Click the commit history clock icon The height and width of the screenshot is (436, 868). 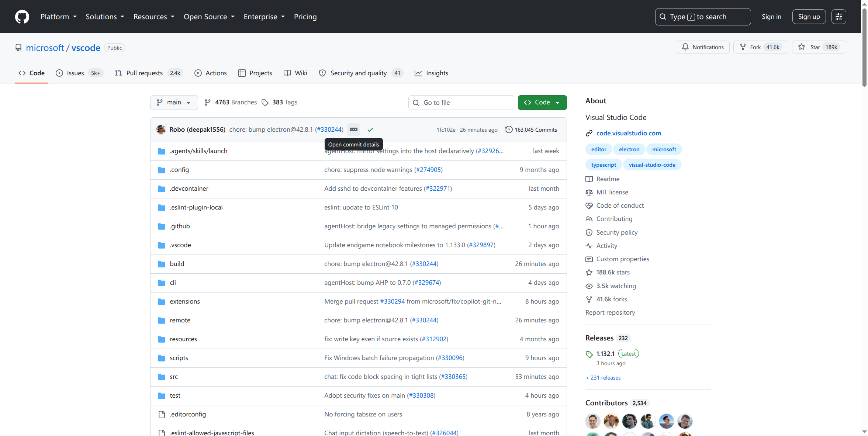pyautogui.click(x=509, y=129)
